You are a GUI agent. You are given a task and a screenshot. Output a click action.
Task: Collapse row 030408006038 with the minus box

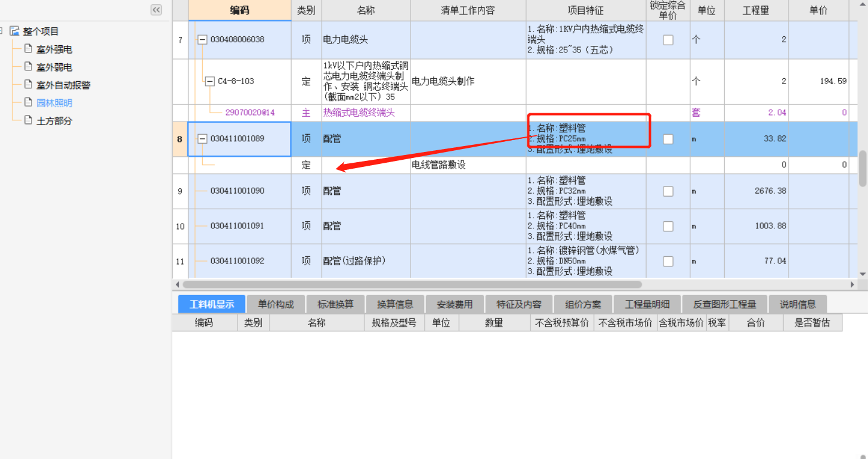pyautogui.click(x=202, y=39)
